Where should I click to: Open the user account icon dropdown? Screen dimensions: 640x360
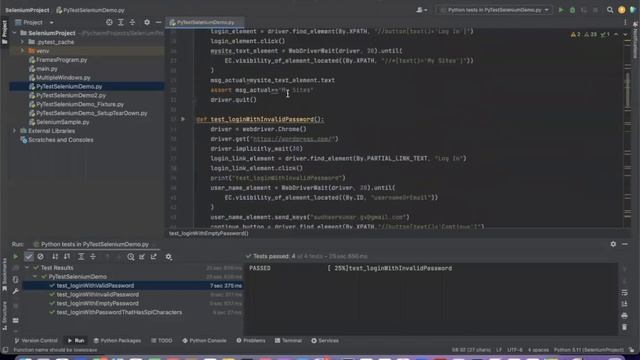click(422, 10)
